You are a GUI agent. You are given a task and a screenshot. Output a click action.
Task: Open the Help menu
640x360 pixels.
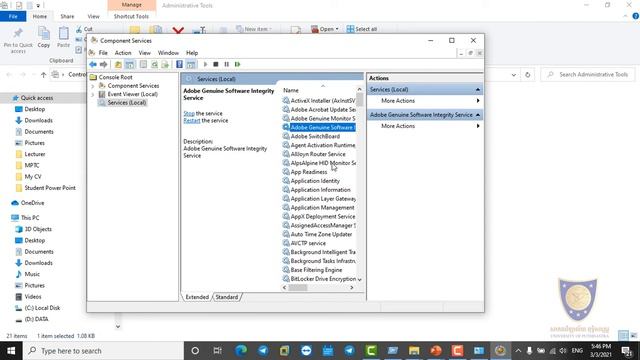[x=192, y=53]
